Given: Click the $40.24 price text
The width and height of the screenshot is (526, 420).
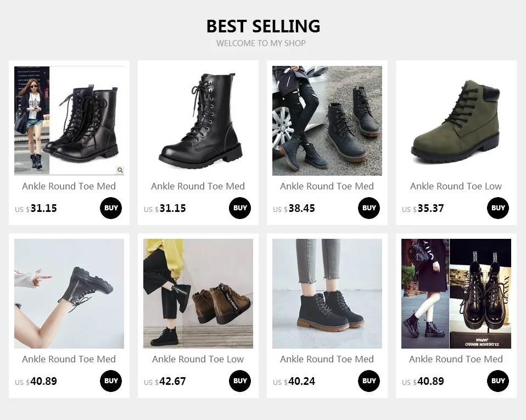Looking at the screenshot, I should (294, 382).
